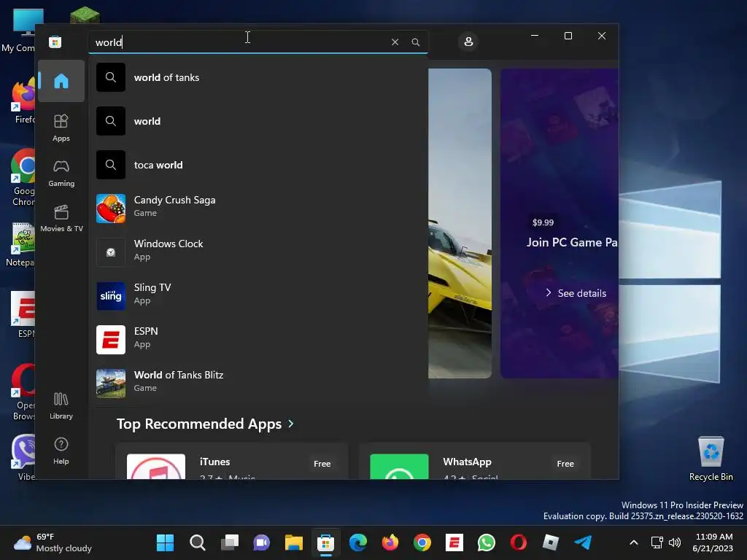Open the Movies & TV section
747x560 pixels.
point(61,219)
